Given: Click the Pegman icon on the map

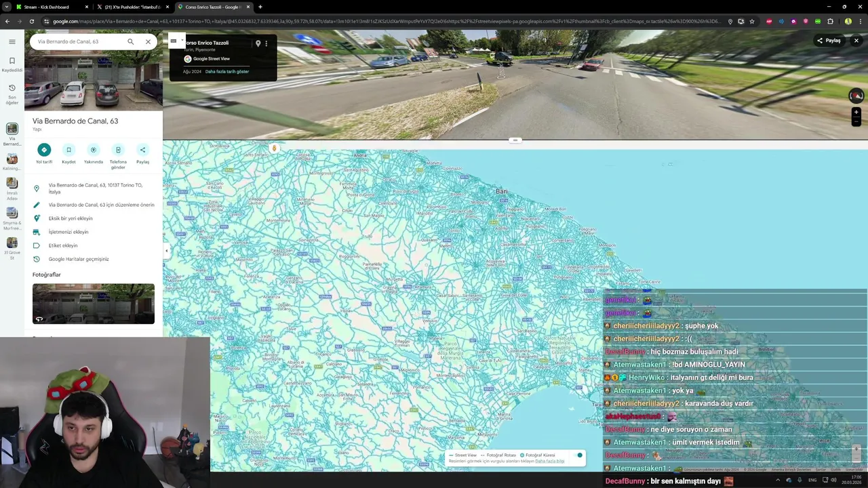Looking at the screenshot, I should pos(275,148).
